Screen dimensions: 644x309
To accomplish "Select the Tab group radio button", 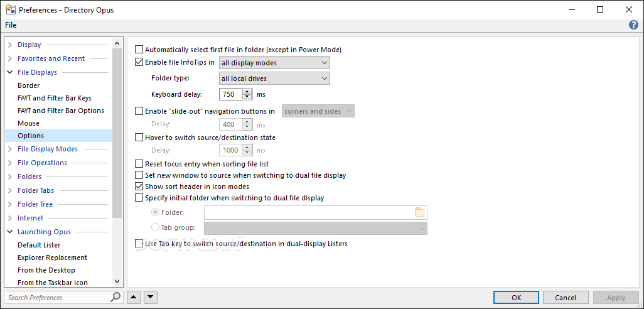I will (155, 227).
